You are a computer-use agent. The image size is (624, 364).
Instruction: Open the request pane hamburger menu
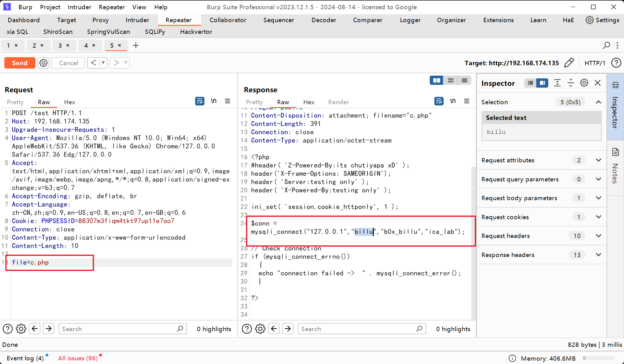click(x=227, y=101)
